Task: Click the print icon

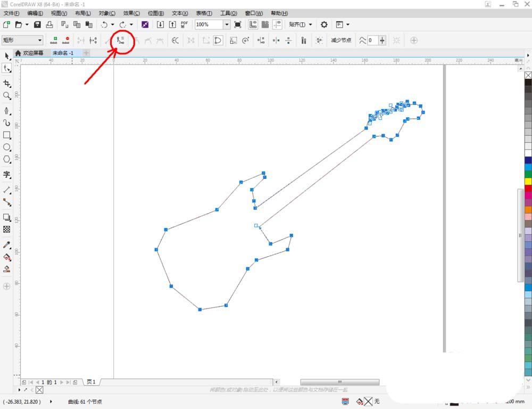Action: (x=49, y=24)
